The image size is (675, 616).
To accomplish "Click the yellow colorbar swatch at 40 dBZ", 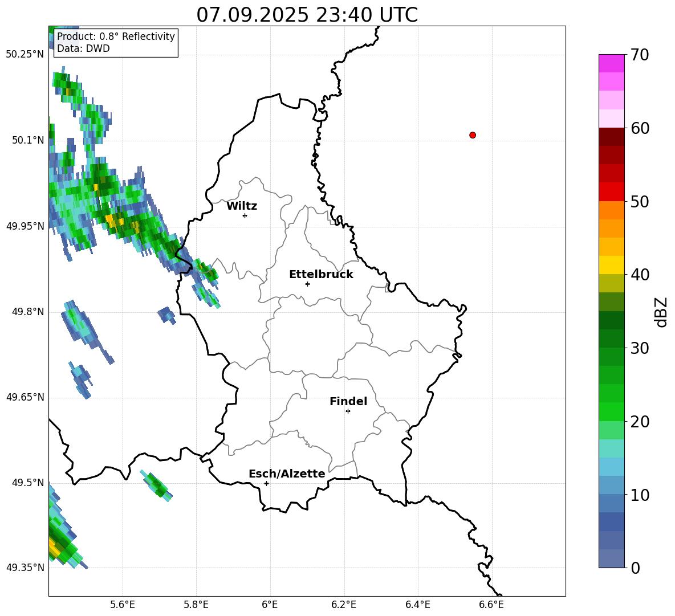I will 611,265.
